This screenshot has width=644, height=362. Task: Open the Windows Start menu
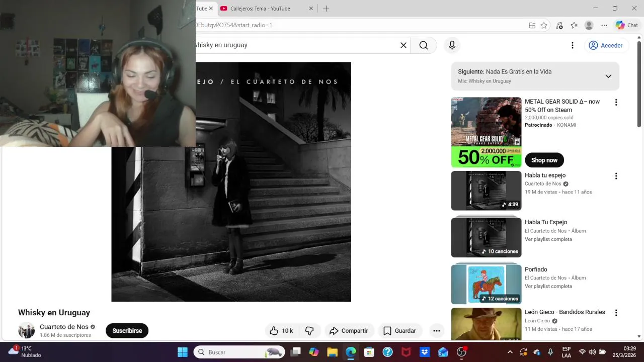tap(183, 352)
